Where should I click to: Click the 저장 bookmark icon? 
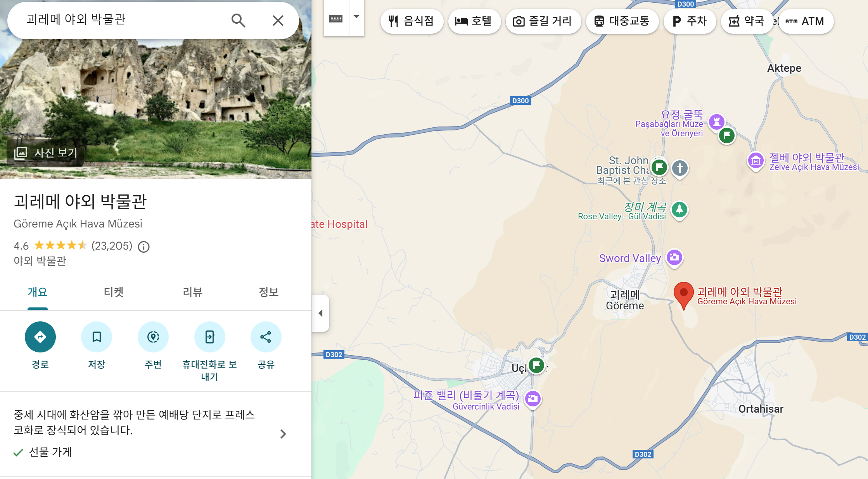[97, 337]
